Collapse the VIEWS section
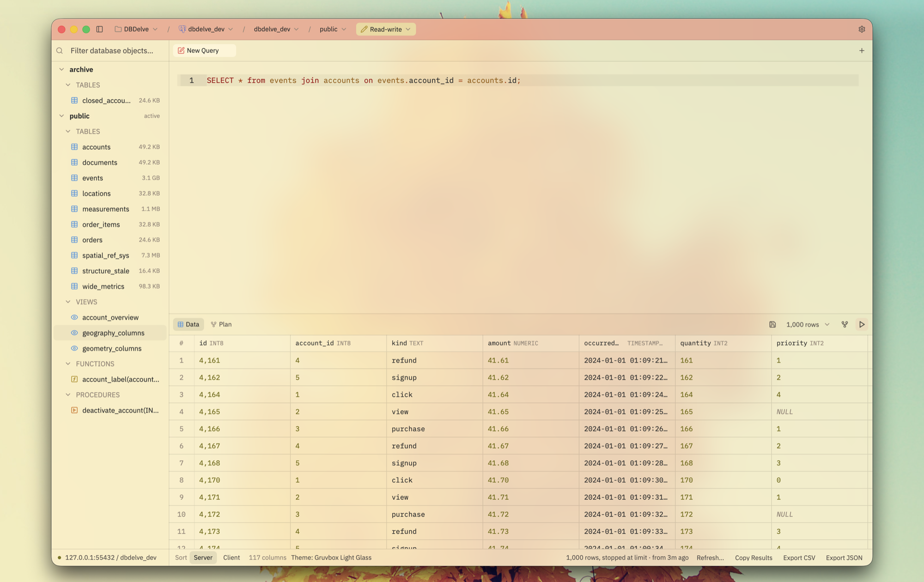This screenshot has width=924, height=582. click(68, 302)
